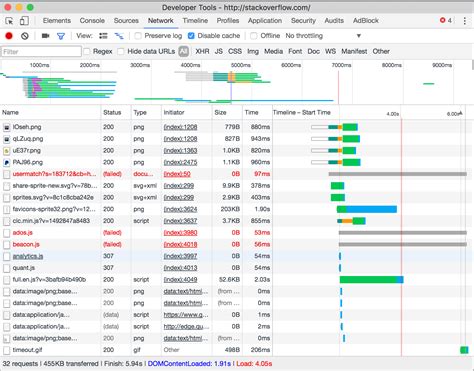Open the Timeline tab
The image size is (474, 371).
(195, 21)
